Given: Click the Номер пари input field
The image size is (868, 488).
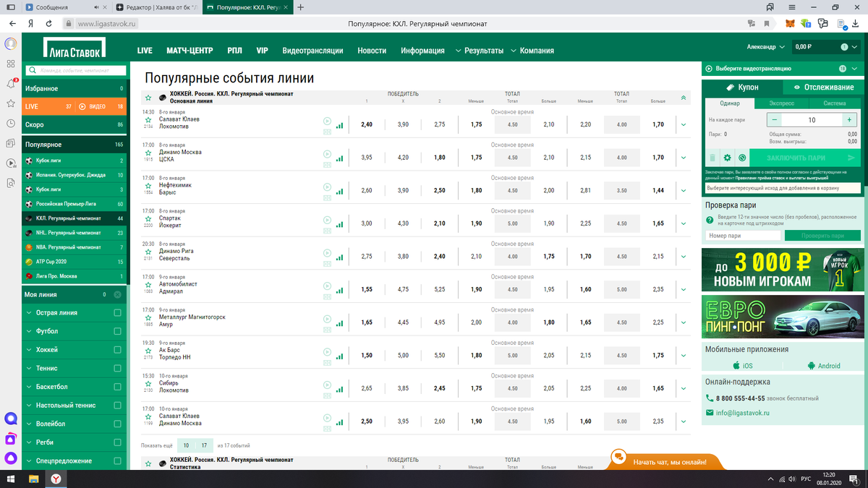Looking at the screenshot, I should [743, 236].
